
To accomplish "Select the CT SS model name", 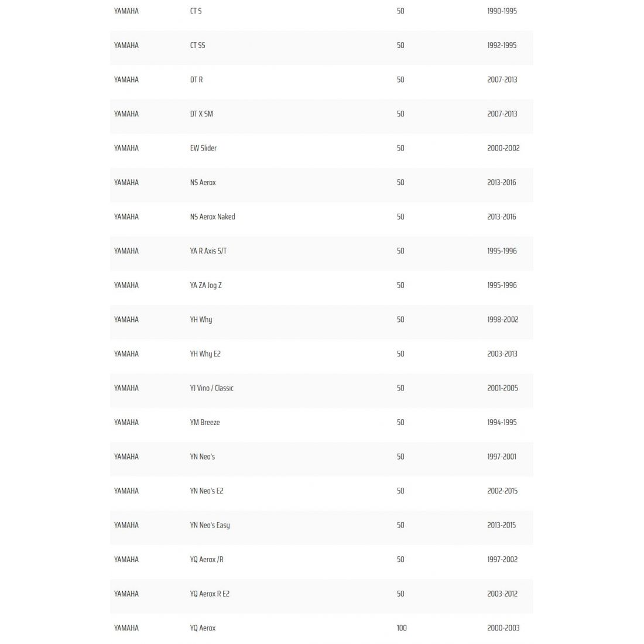I will tap(197, 46).
